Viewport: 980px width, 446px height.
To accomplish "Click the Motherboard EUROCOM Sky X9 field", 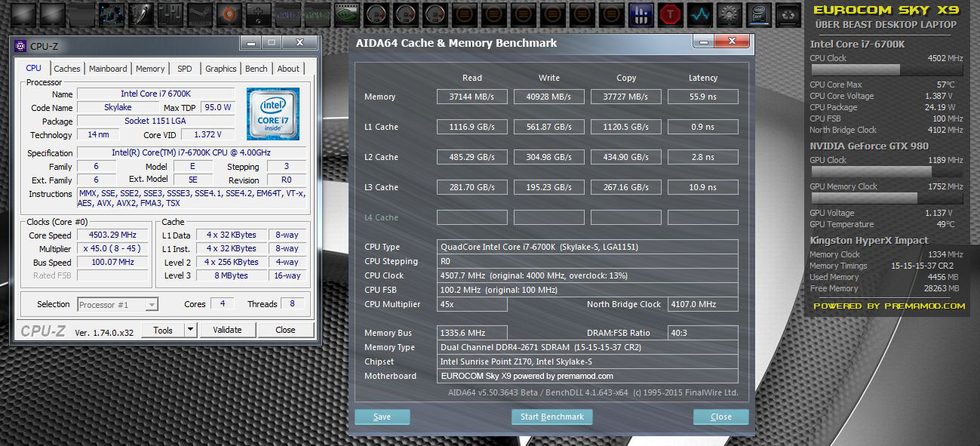I will (588, 376).
